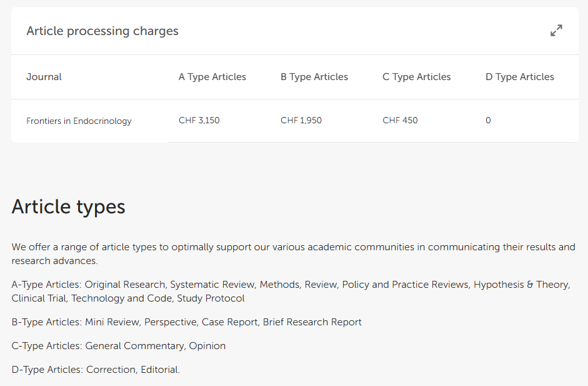Viewport: 588px width, 386px height.
Task: Click the D-Type Articles Correction, Editorial line
Action: click(x=96, y=370)
